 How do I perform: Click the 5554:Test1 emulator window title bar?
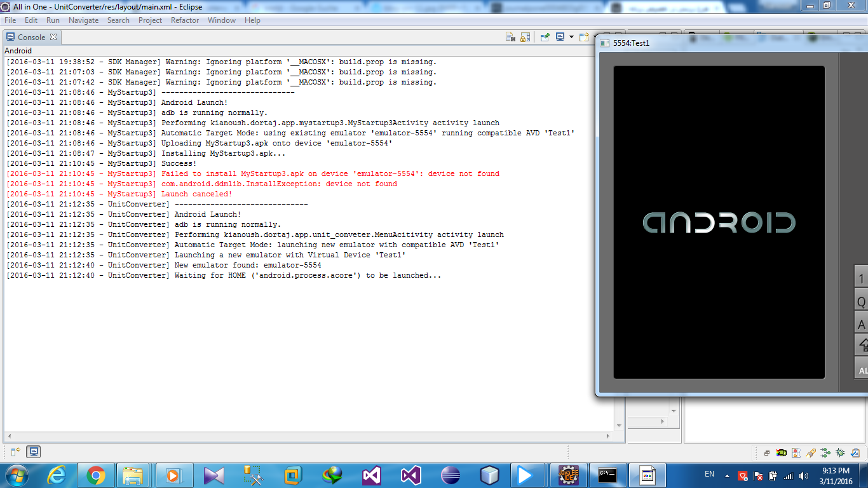coord(731,43)
